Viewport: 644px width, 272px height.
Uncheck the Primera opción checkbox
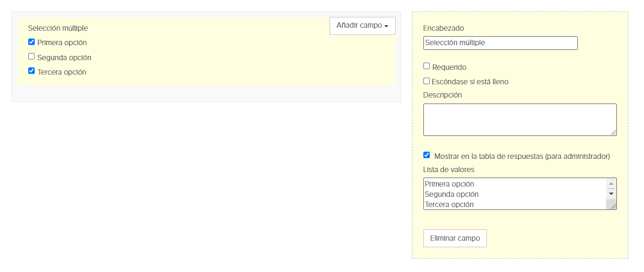[32, 42]
